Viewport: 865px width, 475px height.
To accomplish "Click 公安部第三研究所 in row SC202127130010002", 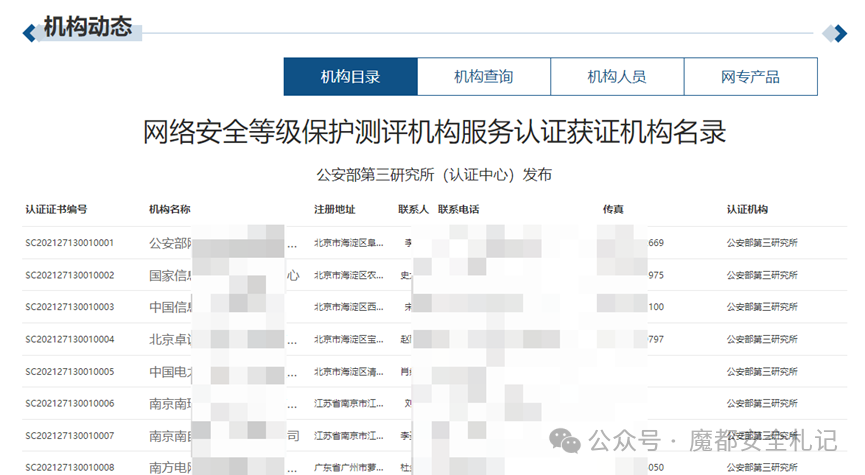I will tap(762, 275).
